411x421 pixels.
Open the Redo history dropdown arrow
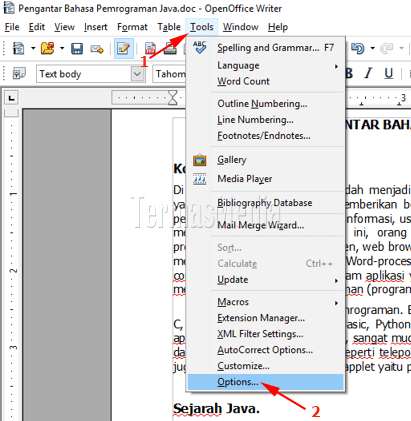pos(401,49)
